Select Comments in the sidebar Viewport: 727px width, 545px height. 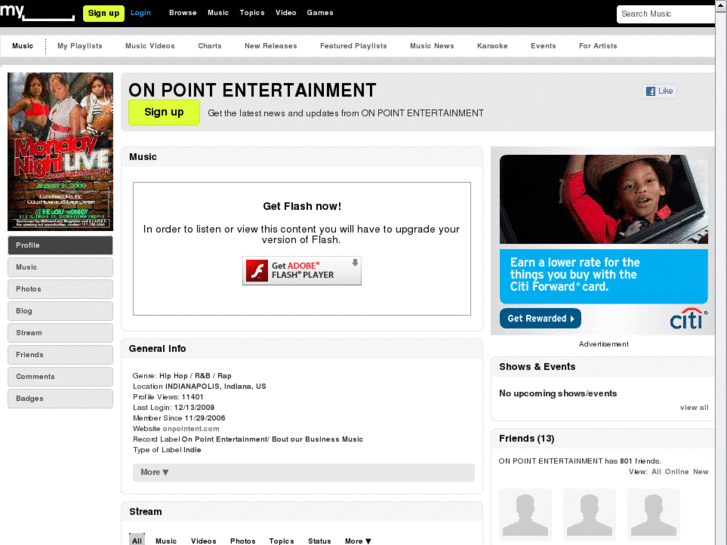pyautogui.click(x=60, y=377)
